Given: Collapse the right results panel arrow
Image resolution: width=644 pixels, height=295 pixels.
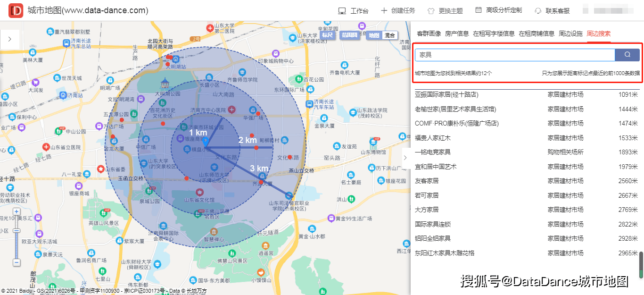Looking at the screenshot, I should pyautogui.click(x=405, y=157).
